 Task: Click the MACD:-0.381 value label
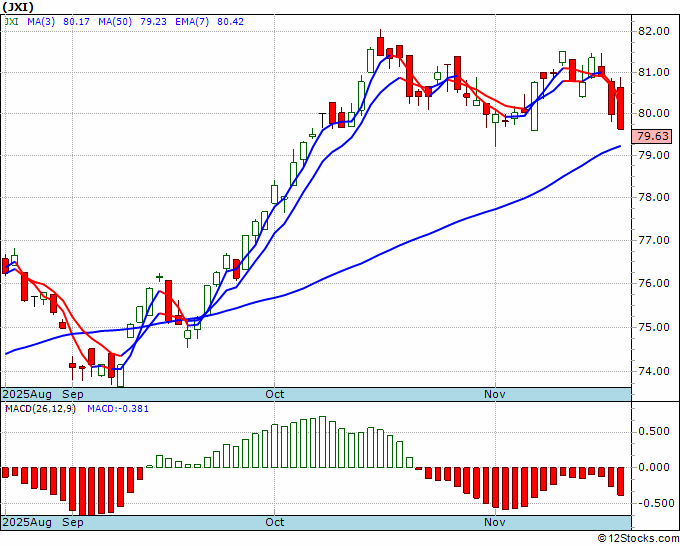118,409
